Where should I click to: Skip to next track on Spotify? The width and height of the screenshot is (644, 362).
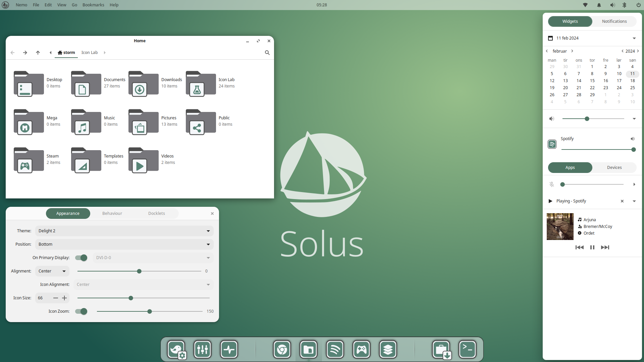pyautogui.click(x=605, y=247)
